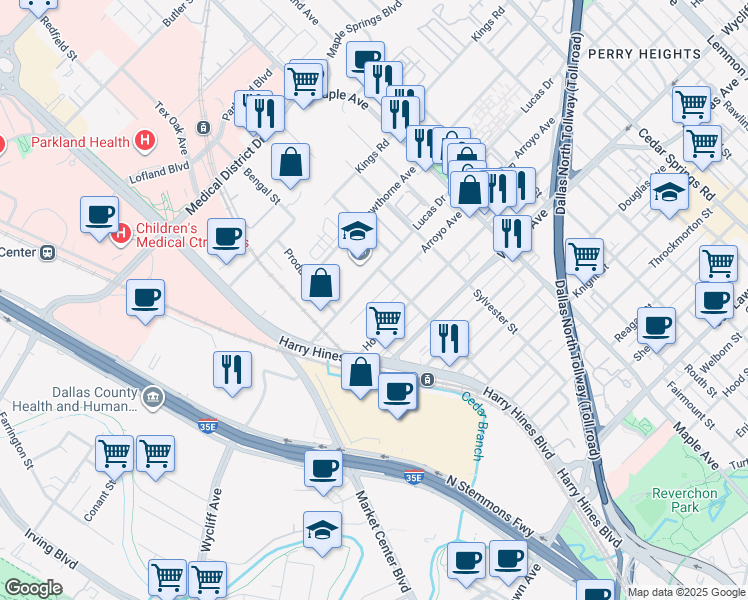Image resolution: width=748 pixels, height=600 pixels.
Task: Click the transit stop icon near Tex Oak Ave
Action: [x=204, y=128]
